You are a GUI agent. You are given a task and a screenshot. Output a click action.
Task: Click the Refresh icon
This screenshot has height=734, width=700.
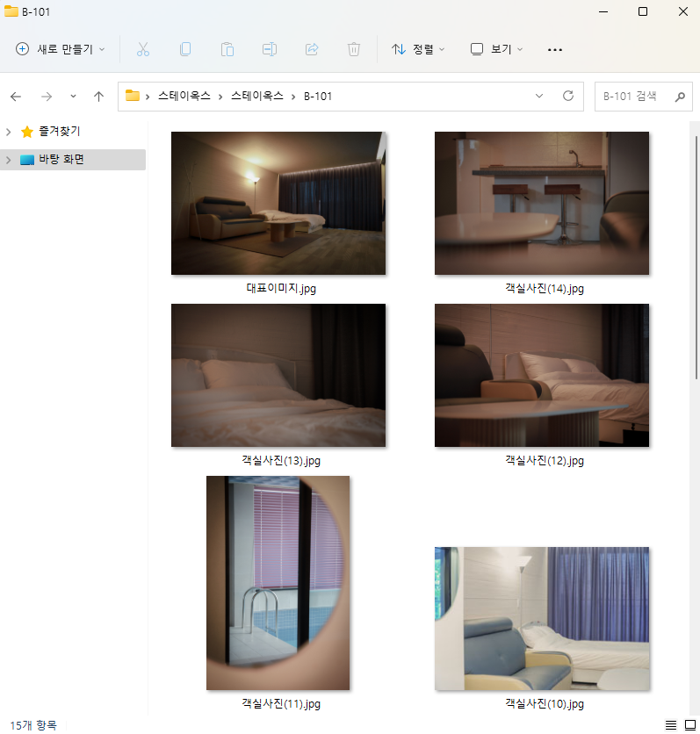[568, 96]
